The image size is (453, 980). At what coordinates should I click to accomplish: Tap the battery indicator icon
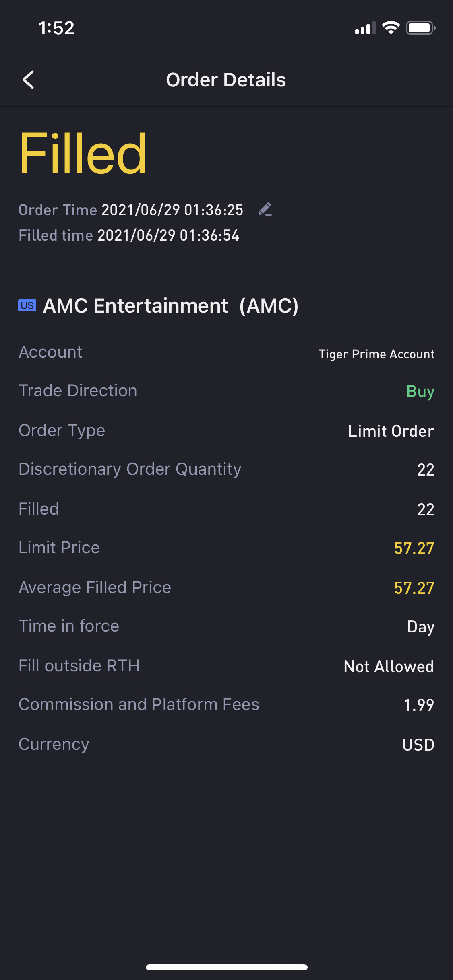(420, 28)
